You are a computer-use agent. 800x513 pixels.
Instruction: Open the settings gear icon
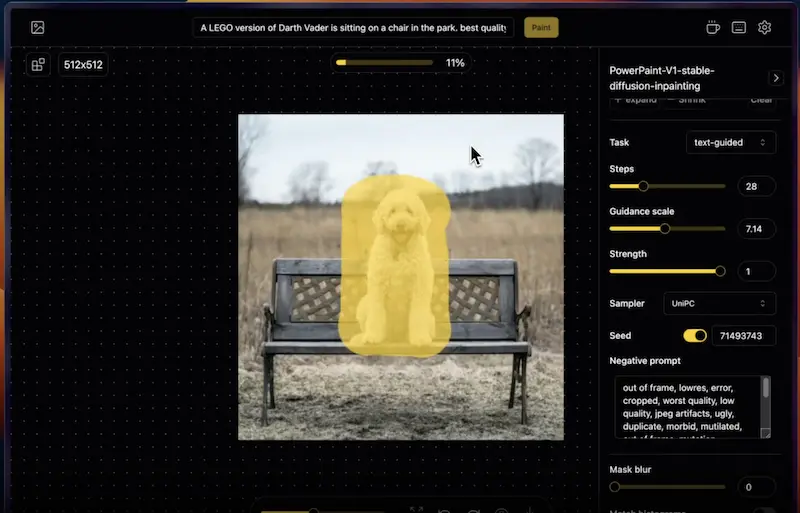764,28
